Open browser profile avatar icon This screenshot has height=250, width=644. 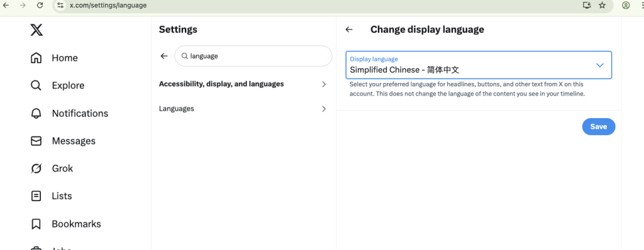coord(626,5)
